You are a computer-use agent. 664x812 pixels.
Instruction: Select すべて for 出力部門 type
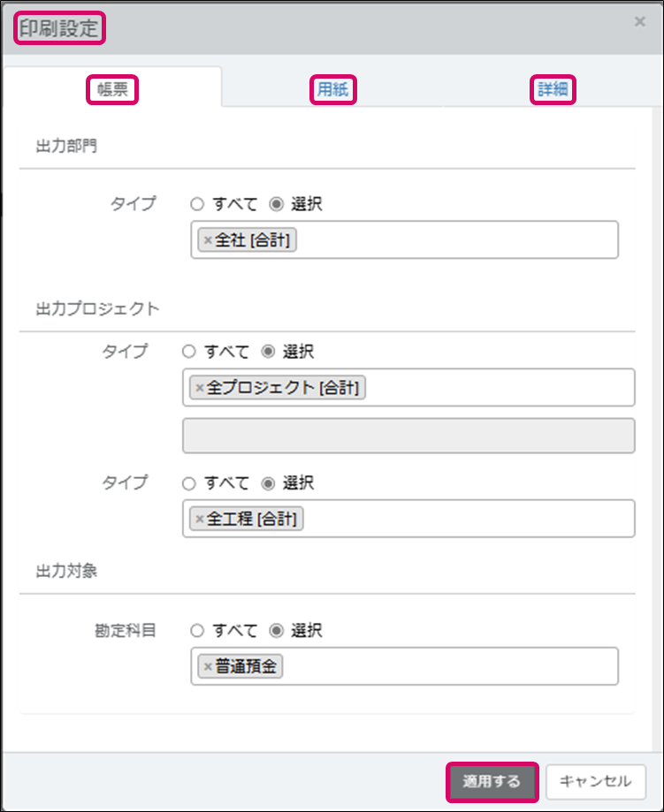pos(197,204)
